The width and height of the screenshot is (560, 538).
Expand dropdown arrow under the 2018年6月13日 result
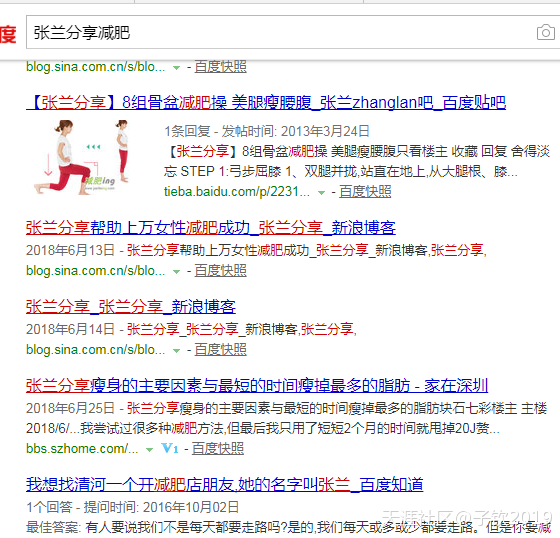(176, 272)
